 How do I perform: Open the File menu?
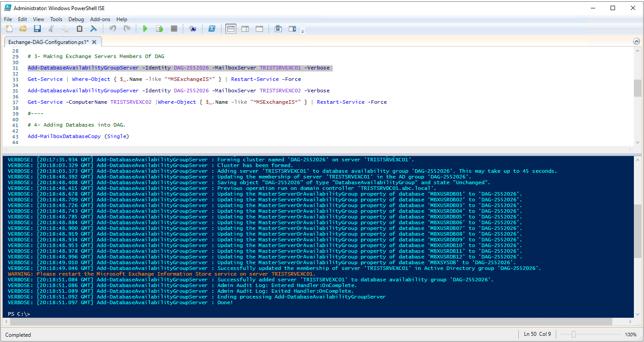click(8, 19)
